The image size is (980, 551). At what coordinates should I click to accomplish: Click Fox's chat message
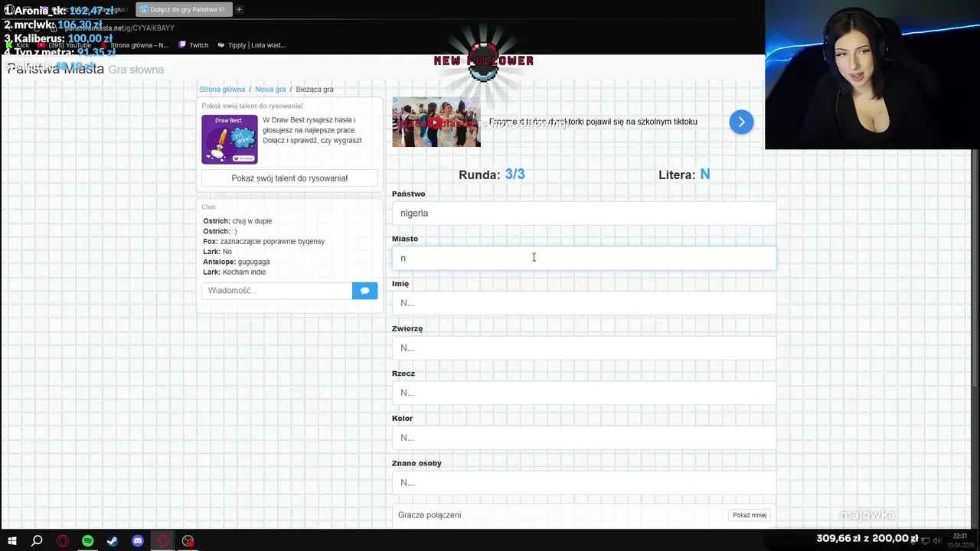pyautogui.click(x=263, y=241)
